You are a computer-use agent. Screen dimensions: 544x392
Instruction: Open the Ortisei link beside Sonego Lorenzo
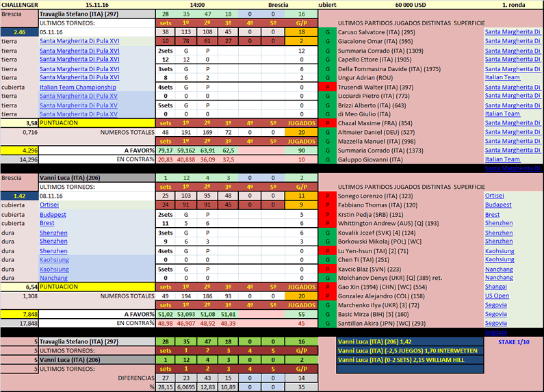494,196
